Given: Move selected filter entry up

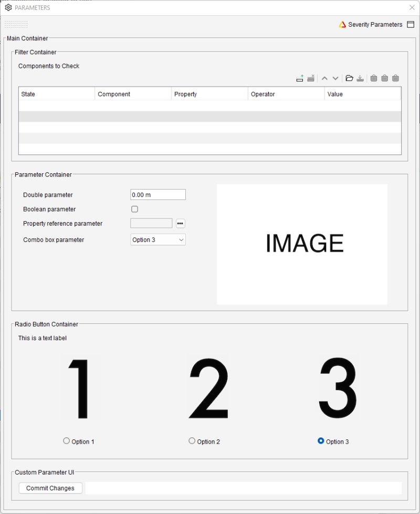Looking at the screenshot, I should pyautogui.click(x=325, y=78).
